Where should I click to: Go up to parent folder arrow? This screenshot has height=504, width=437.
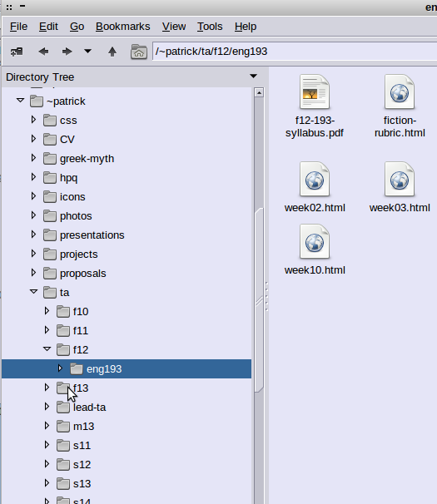pos(112,52)
